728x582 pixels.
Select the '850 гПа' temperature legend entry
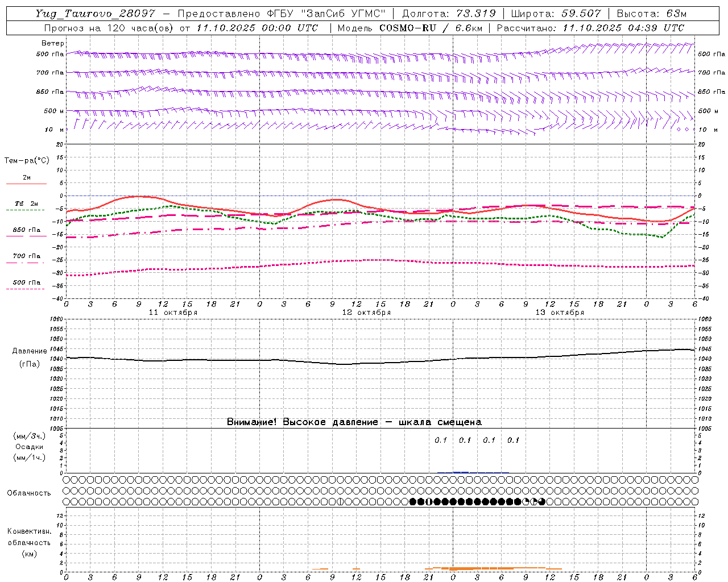(27, 230)
